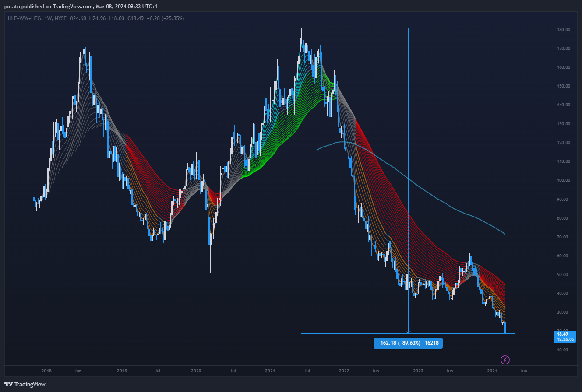Click the 2023 time axis label
Screen dimensions: 582x392
click(x=418, y=371)
